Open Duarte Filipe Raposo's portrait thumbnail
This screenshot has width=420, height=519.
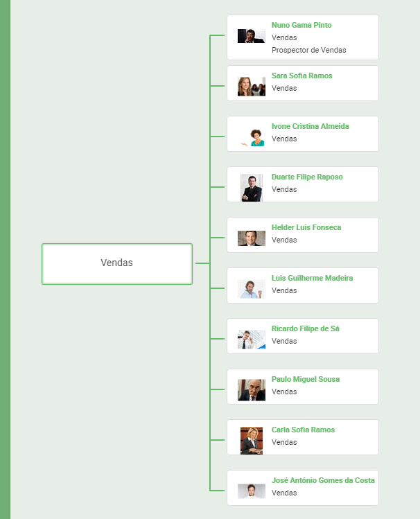pyautogui.click(x=251, y=188)
